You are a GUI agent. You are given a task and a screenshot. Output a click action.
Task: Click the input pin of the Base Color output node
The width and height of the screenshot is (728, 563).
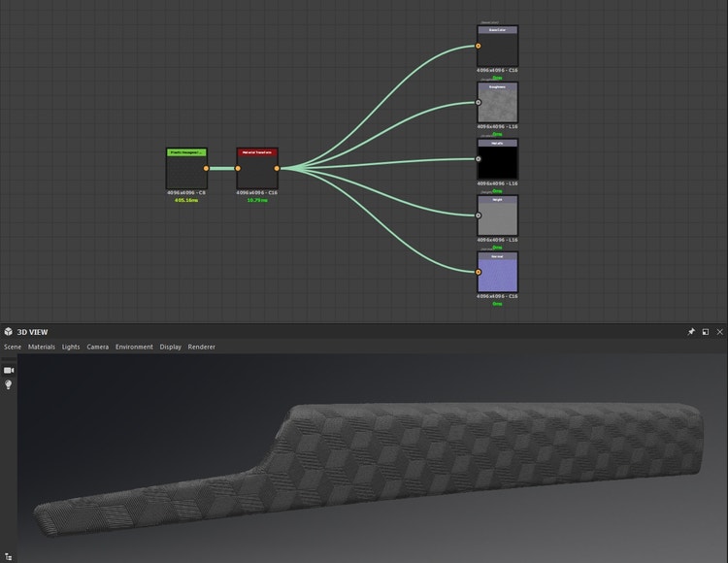pyautogui.click(x=479, y=46)
